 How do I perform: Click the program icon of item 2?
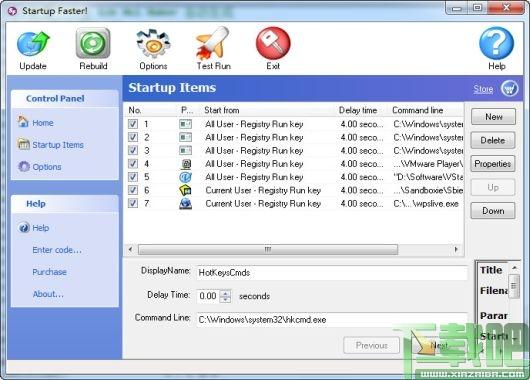pyautogui.click(x=185, y=137)
